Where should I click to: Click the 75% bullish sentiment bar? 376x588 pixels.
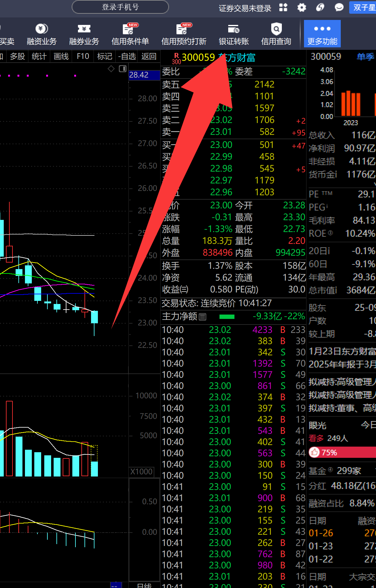pos(342,452)
